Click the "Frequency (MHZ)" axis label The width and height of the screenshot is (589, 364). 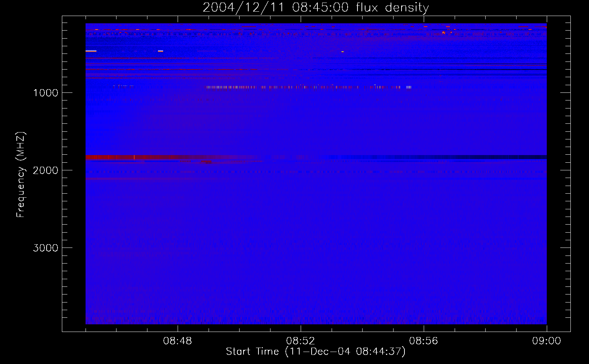coord(21,175)
